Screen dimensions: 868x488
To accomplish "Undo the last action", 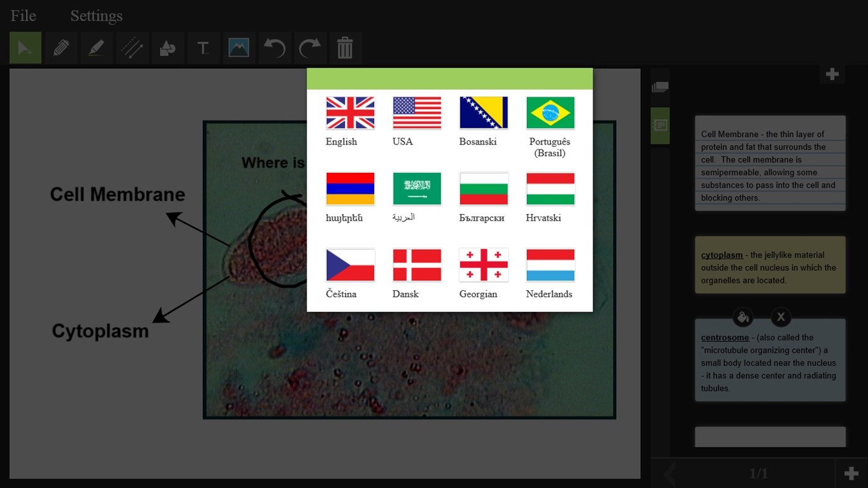I will (x=274, y=48).
